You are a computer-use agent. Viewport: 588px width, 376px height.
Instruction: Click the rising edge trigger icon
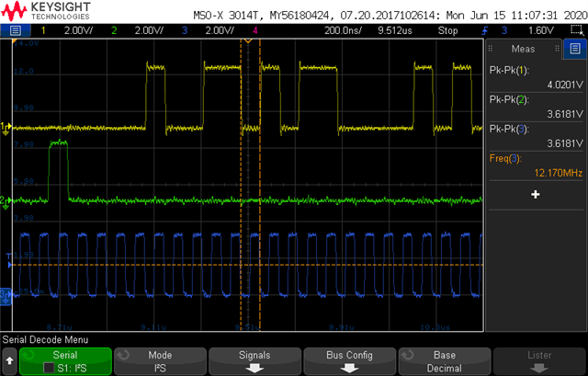click(x=484, y=30)
